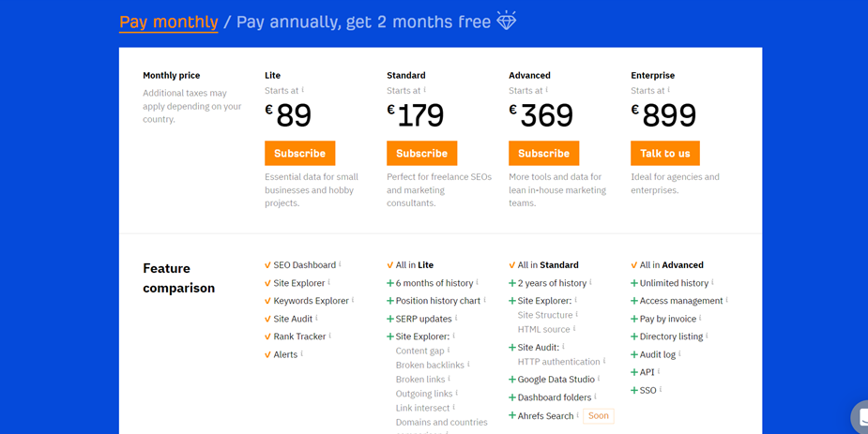This screenshot has height=434, width=868.
Task: Subscribe to the Lite plan
Action: (300, 153)
